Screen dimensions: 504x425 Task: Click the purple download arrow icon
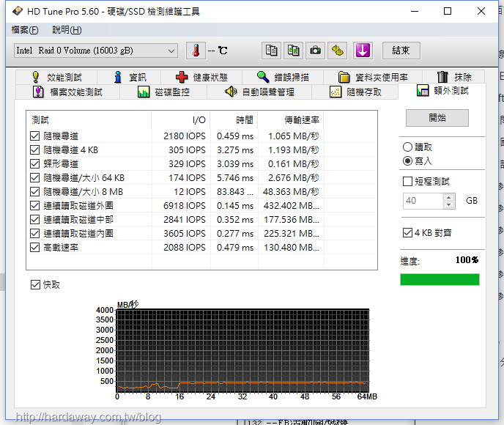click(x=363, y=51)
